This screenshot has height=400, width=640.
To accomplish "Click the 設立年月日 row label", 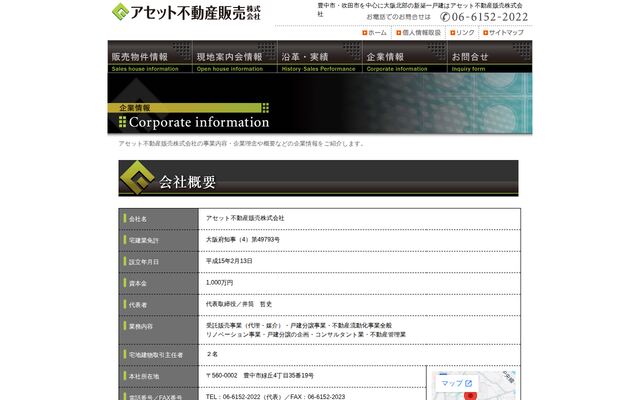I will [144, 262].
